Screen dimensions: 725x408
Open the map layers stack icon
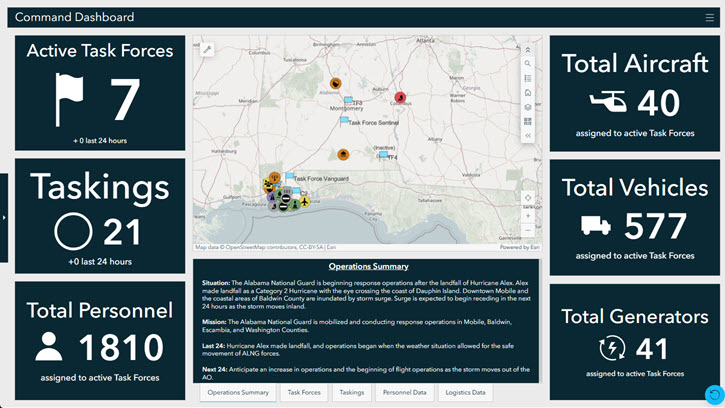pyautogui.click(x=528, y=107)
